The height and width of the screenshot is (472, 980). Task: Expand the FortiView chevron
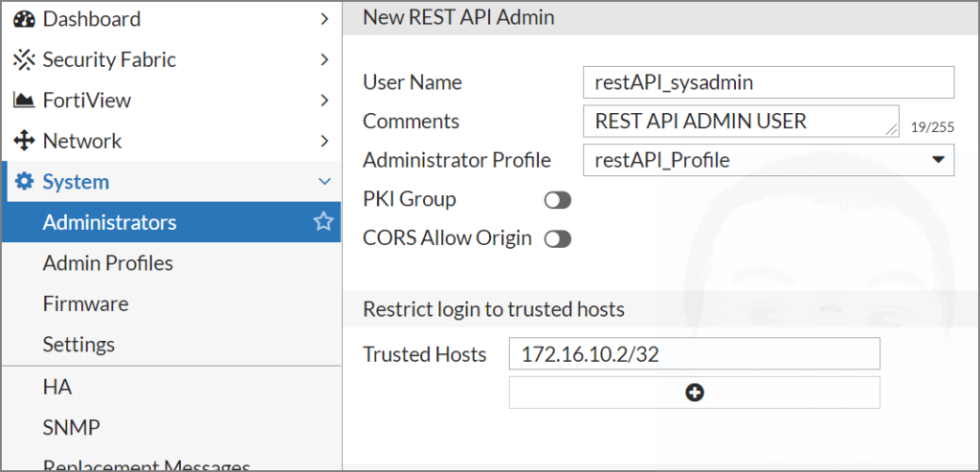click(323, 100)
